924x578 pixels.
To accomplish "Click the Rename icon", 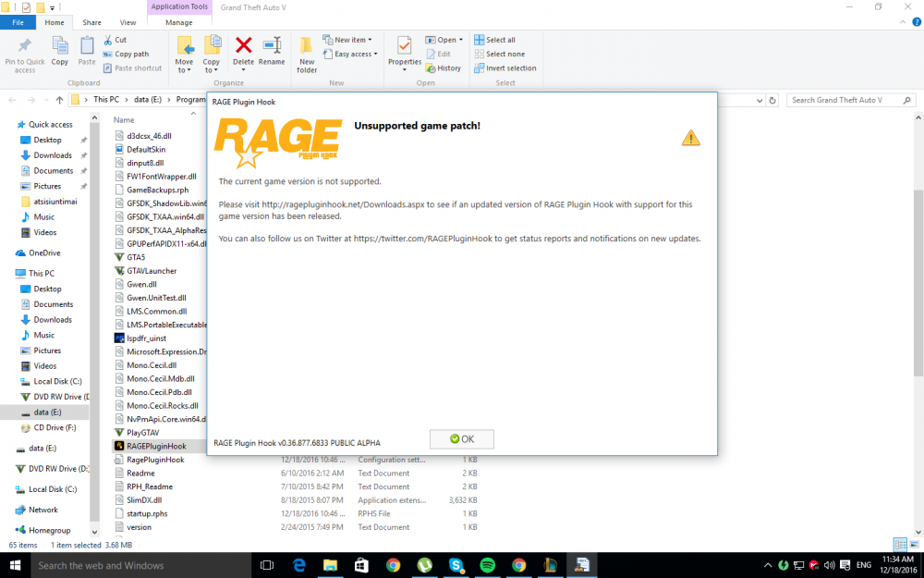I will coord(272,45).
